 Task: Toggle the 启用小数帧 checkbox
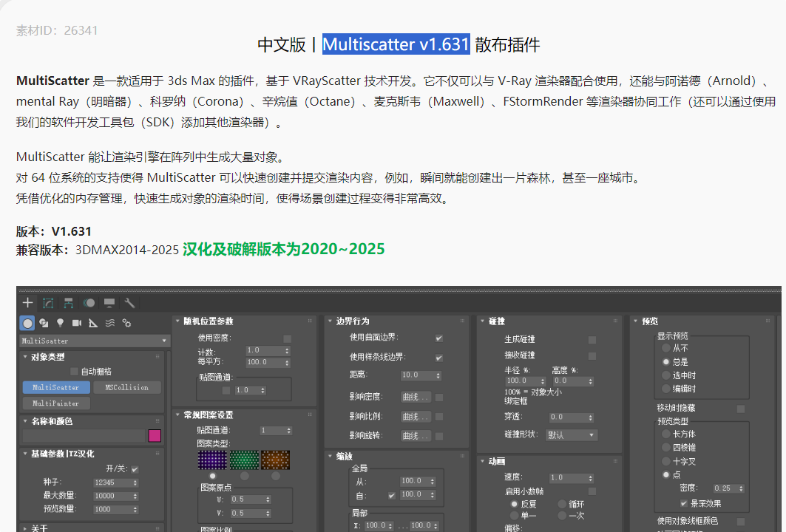pyautogui.click(x=592, y=491)
